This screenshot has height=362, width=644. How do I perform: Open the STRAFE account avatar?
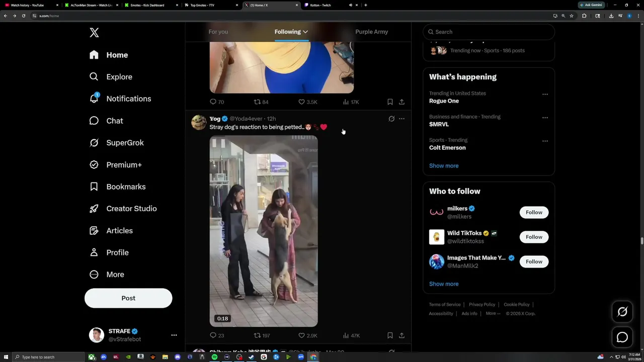(97, 335)
